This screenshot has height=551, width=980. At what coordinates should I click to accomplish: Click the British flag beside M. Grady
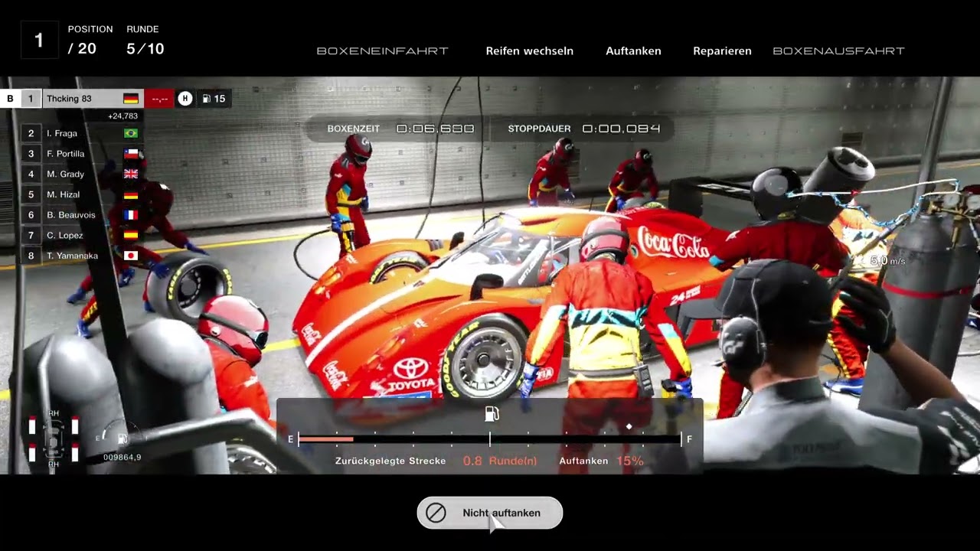tap(131, 174)
